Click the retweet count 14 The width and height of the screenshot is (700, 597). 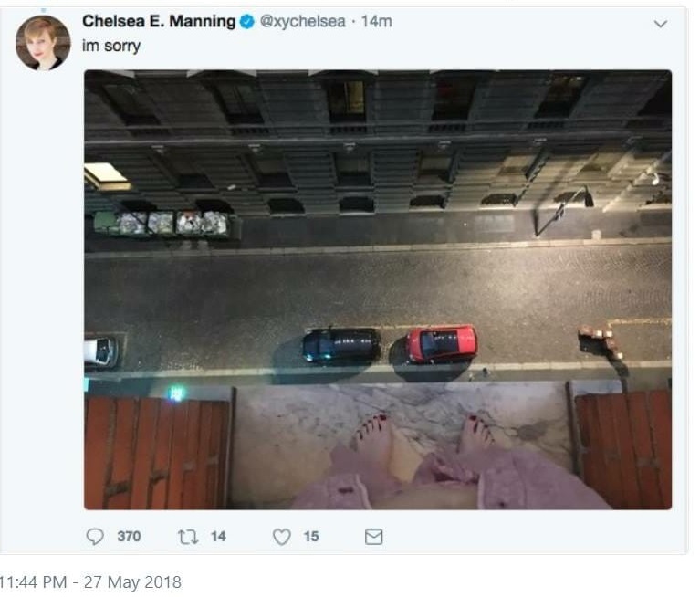coord(218,537)
